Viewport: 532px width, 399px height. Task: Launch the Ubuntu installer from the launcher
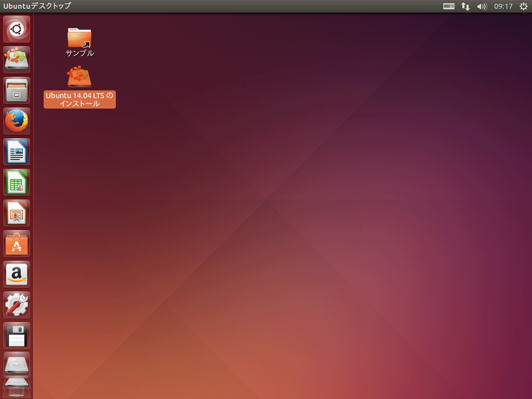pyautogui.click(x=17, y=60)
